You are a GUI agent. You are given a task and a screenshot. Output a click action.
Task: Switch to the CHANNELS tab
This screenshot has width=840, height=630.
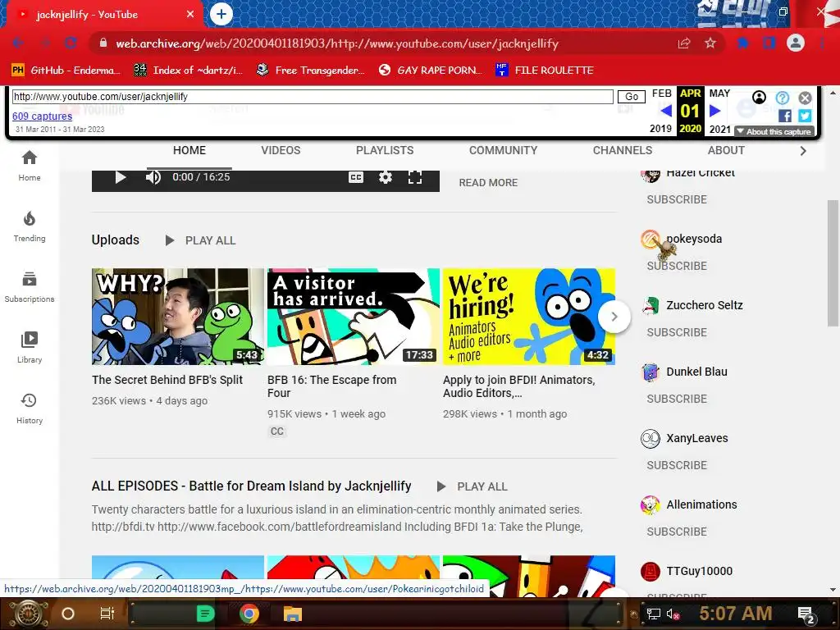[623, 151]
